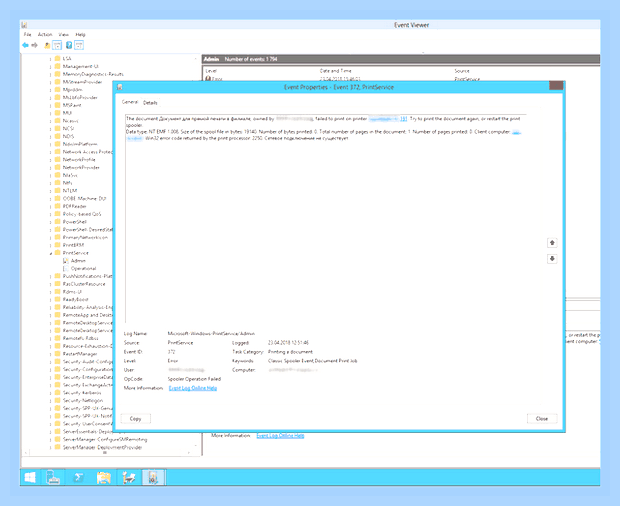Expand the MUI tree node
This screenshot has height=506, width=620.
[x=51, y=113]
